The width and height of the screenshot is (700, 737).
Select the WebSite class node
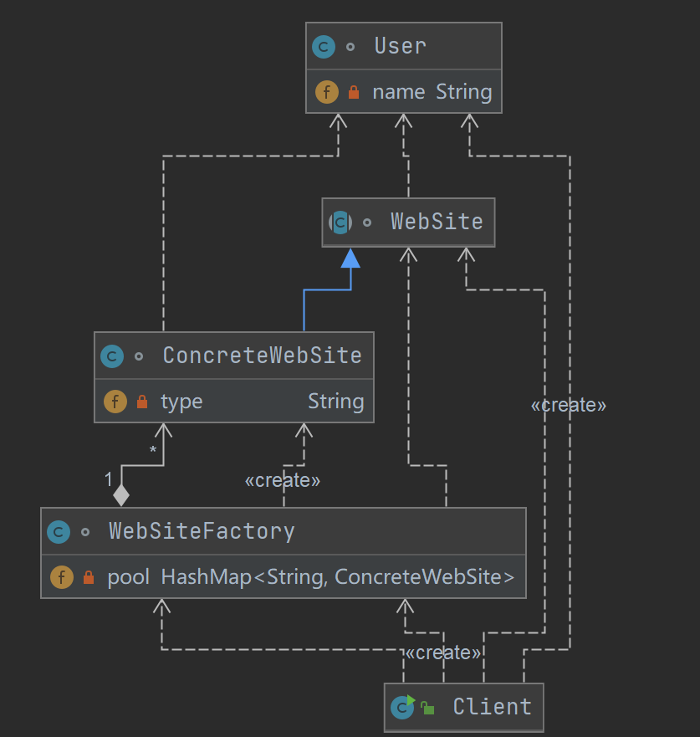coord(437,222)
